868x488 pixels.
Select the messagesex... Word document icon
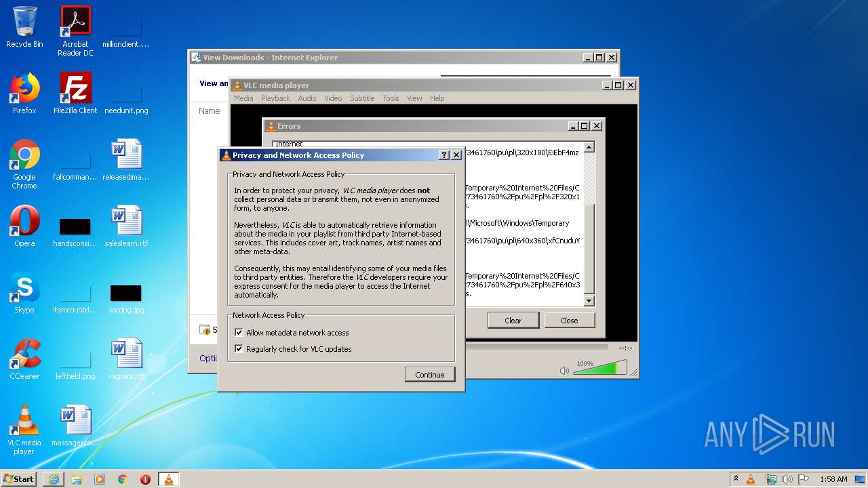[75, 426]
